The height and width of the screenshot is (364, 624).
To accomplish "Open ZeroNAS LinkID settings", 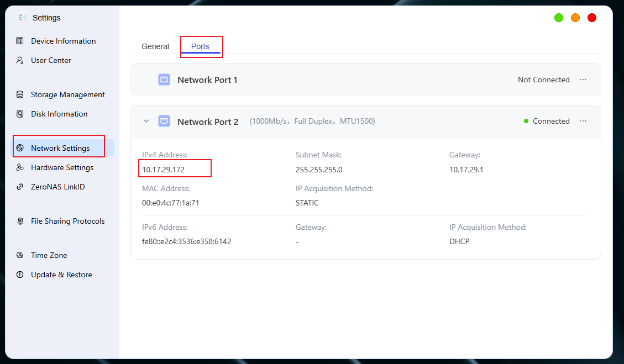I will pyautogui.click(x=57, y=187).
